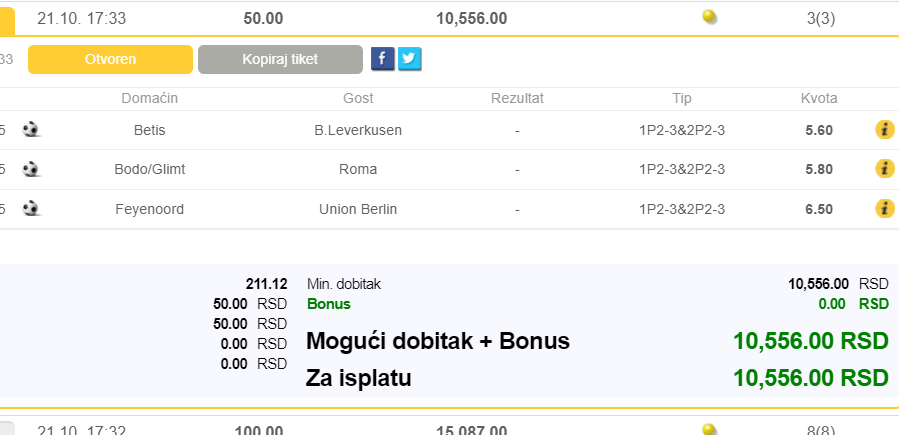Click yellow status ball on 17:33 ticket
This screenshot has width=899, height=435.
pos(710,17)
